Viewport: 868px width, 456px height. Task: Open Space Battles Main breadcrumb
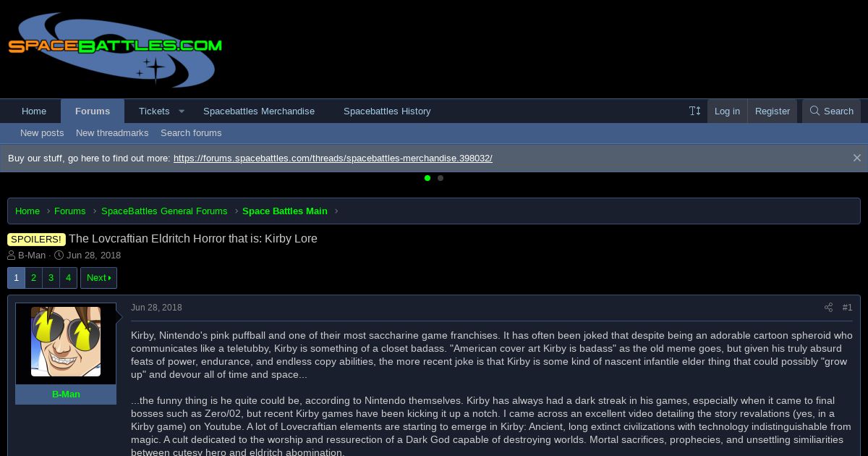285,211
